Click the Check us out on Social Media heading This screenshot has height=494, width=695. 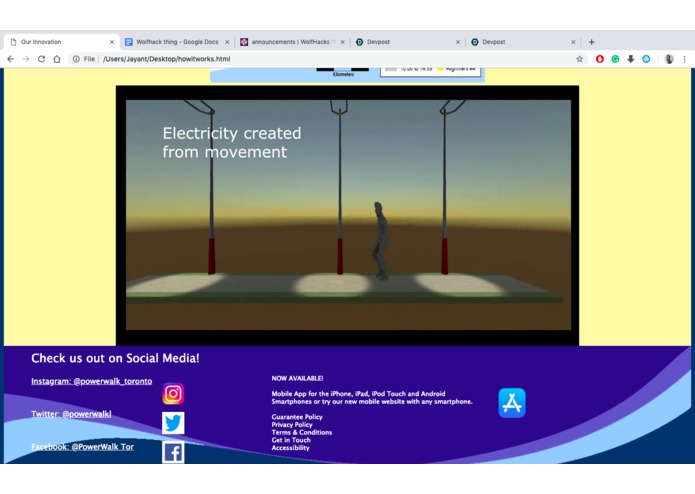[115, 358]
